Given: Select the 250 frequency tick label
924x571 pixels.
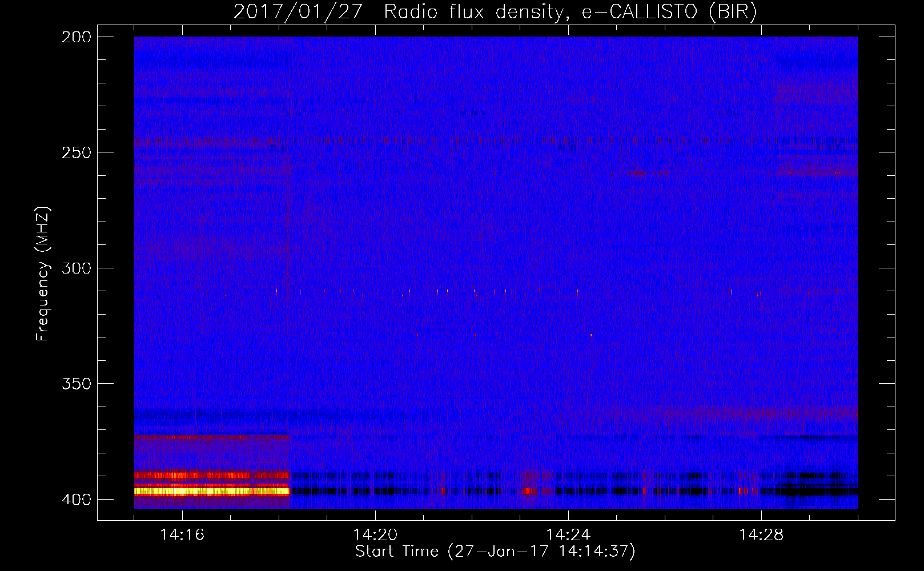Looking at the screenshot, I should (77, 152).
